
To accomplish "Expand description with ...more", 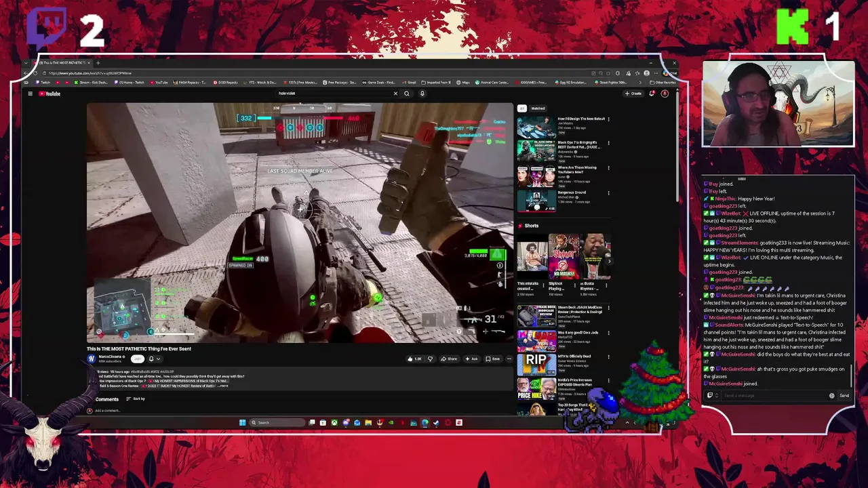I will pos(222,386).
